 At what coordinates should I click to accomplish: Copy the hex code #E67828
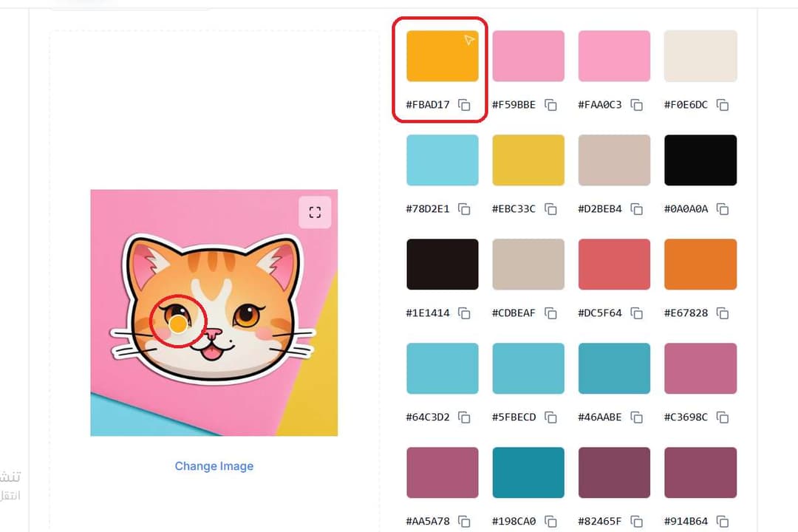coord(722,313)
